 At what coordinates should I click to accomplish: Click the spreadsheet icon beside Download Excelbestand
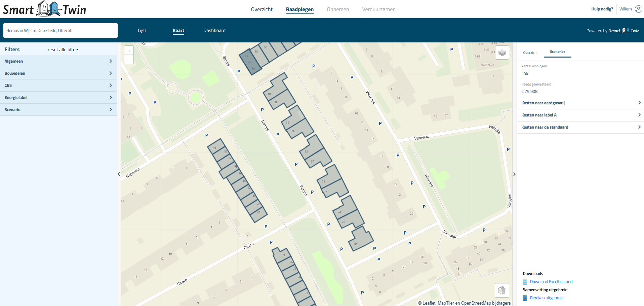525,282
